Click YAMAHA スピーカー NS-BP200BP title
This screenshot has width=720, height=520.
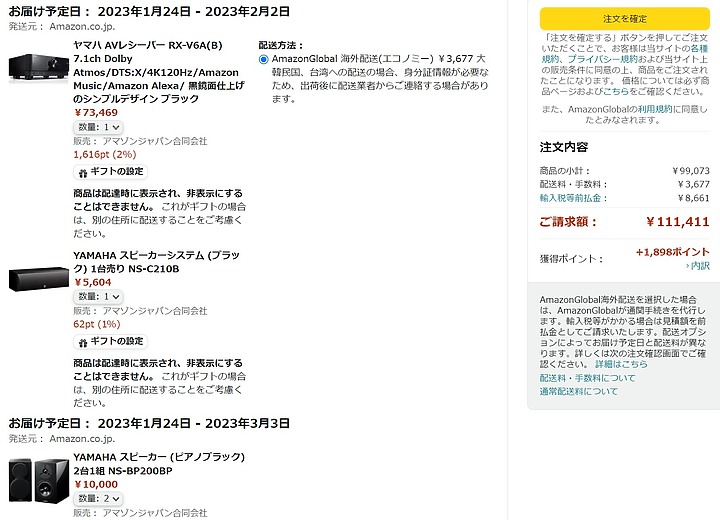click(159, 464)
